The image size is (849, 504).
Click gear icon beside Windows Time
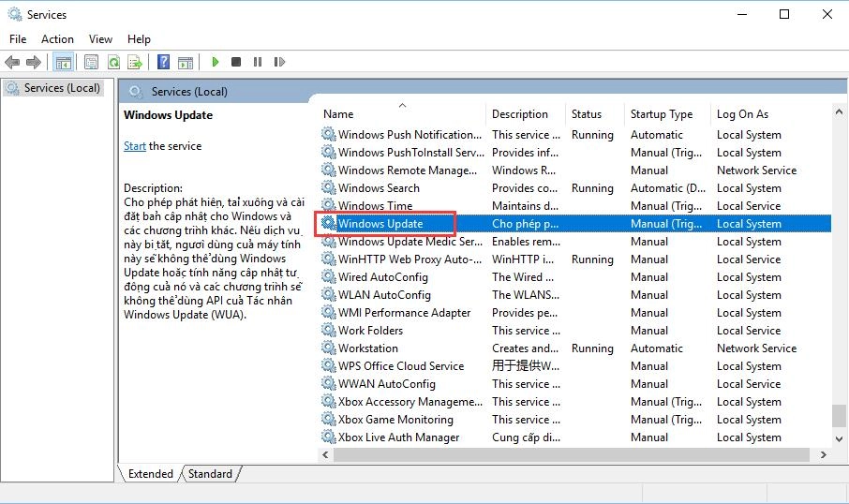328,205
